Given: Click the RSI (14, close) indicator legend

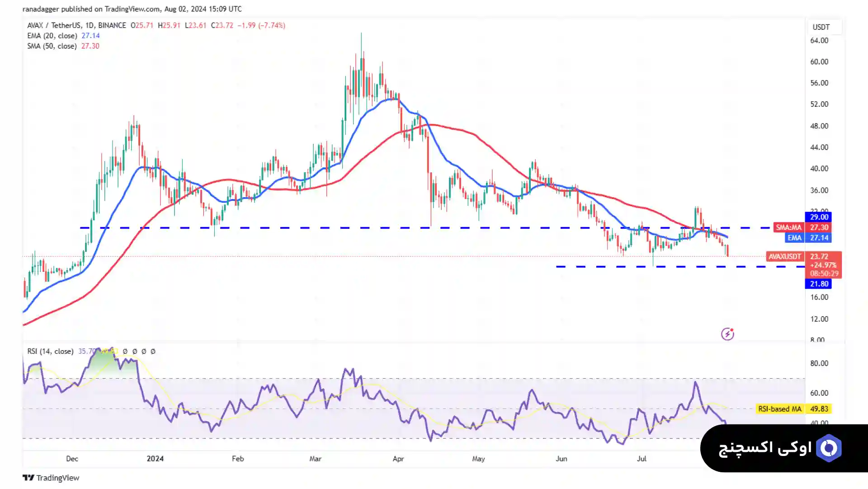Looking at the screenshot, I should click(x=50, y=351).
